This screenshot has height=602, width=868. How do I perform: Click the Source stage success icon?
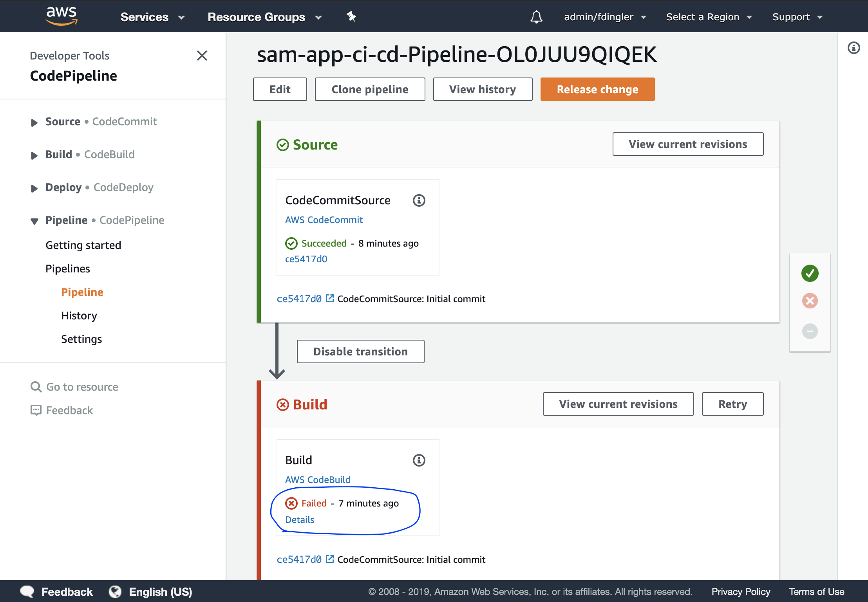(283, 145)
